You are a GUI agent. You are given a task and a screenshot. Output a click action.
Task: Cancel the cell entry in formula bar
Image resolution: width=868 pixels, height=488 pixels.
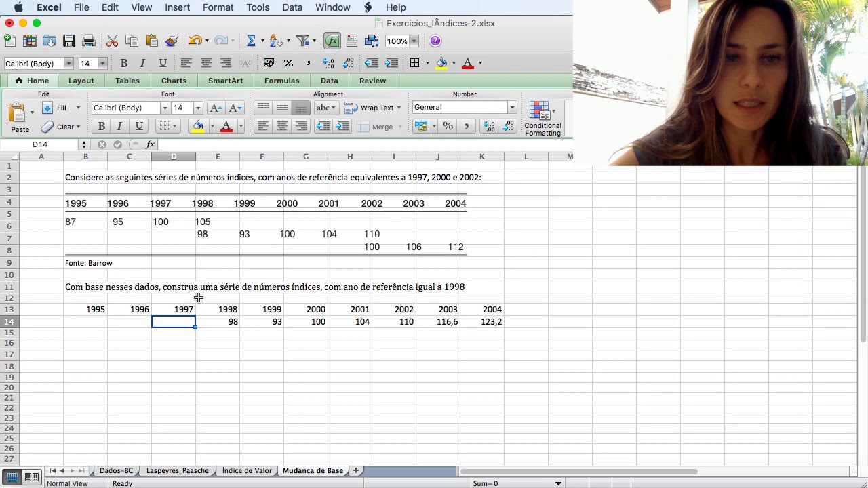click(x=102, y=144)
